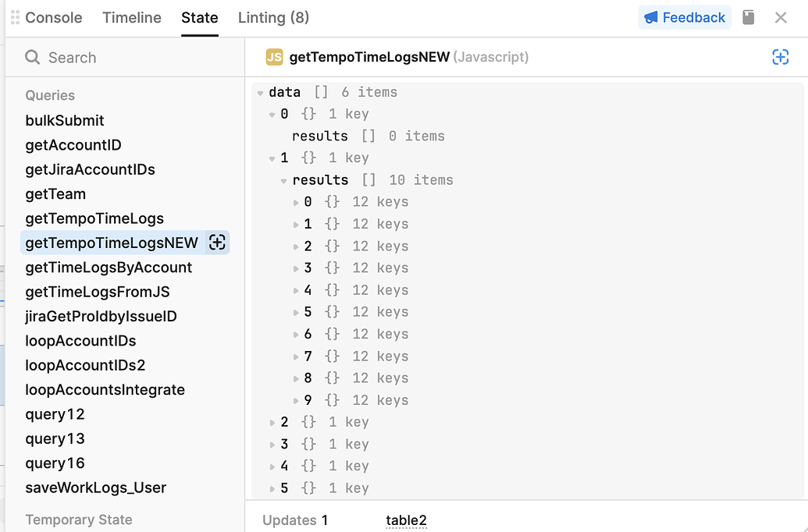
Task: Select the bulkSubmit query
Action: [x=65, y=120]
